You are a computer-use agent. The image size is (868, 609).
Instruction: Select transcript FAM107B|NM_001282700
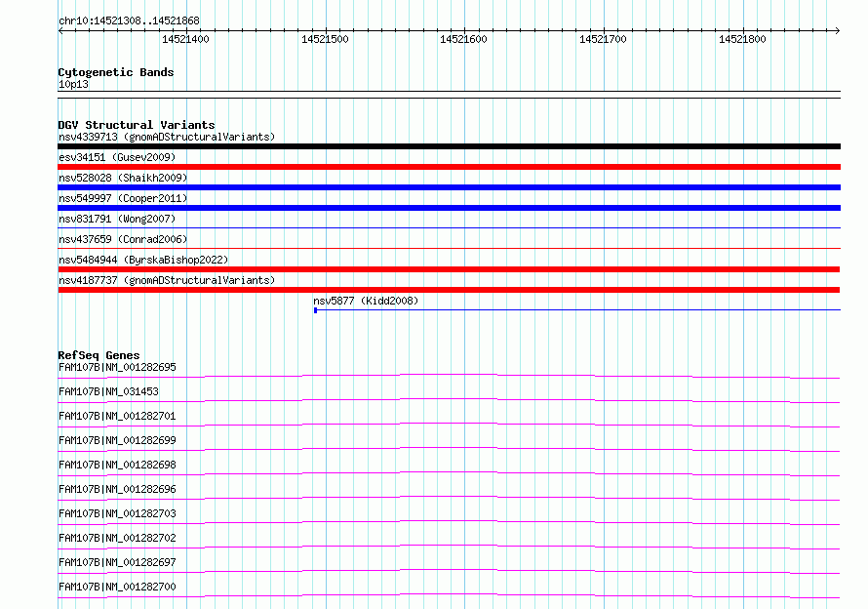point(117,587)
